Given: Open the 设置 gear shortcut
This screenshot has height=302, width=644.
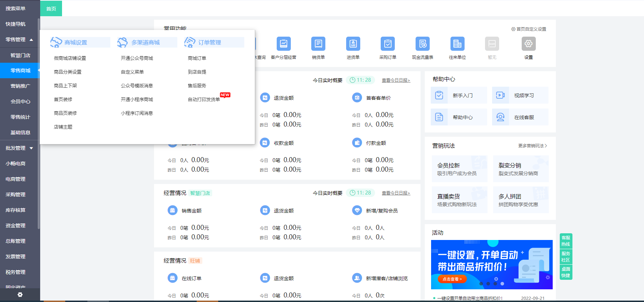Looking at the screenshot, I should pos(528,44).
